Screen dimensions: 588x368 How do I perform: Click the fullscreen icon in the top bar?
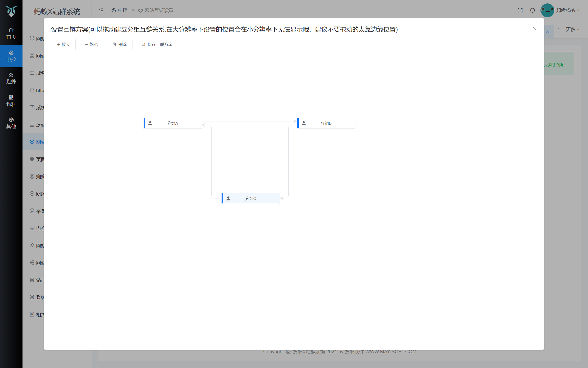[x=520, y=10]
